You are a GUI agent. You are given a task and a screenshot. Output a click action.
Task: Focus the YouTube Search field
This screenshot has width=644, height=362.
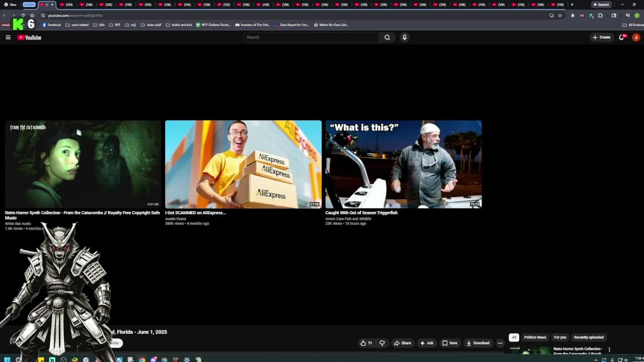pos(311,37)
